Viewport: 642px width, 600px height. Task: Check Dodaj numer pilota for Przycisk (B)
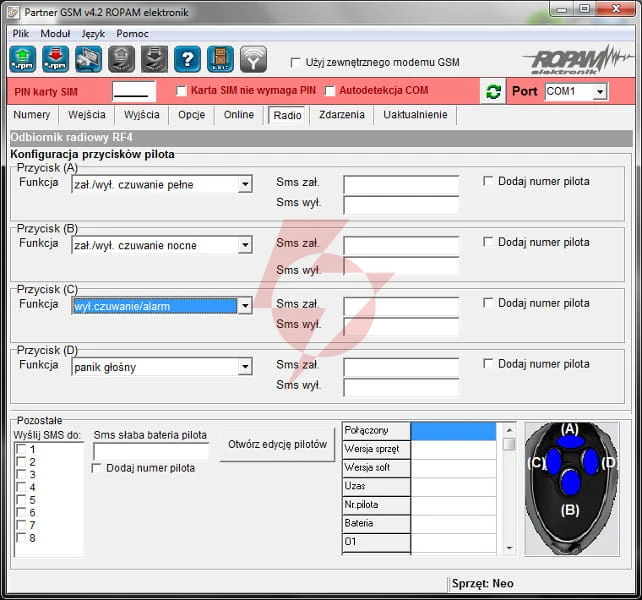coord(488,242)
